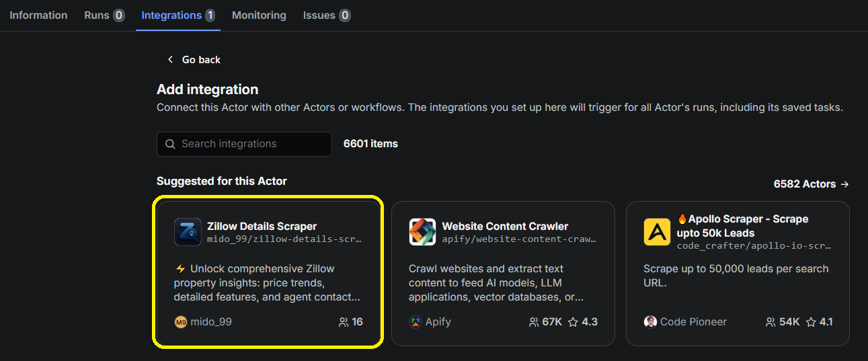Click the 'Suggested for this Actor' heading
The height and width of the screenshot is (361, 868).
222,181
